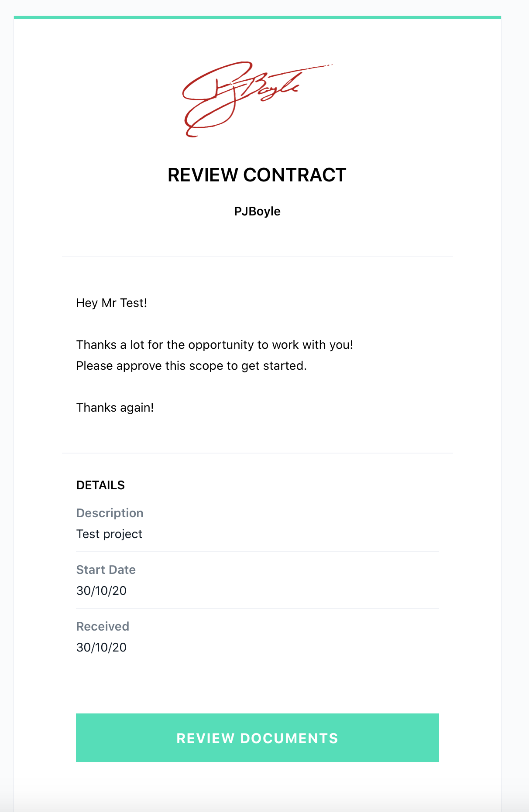Viewport: 529px width, 812px height.
Task: Click the 'Thanks a lot for the opportunity' line
Action: pos(215,345)
